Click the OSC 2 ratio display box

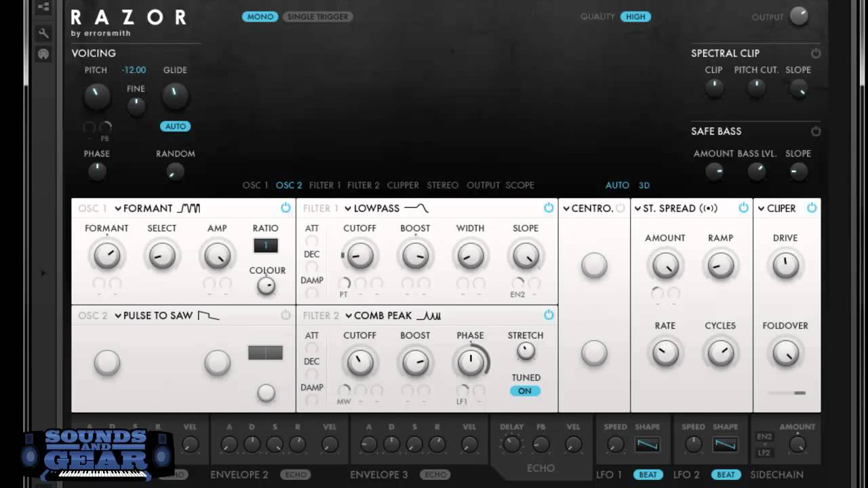265,352
